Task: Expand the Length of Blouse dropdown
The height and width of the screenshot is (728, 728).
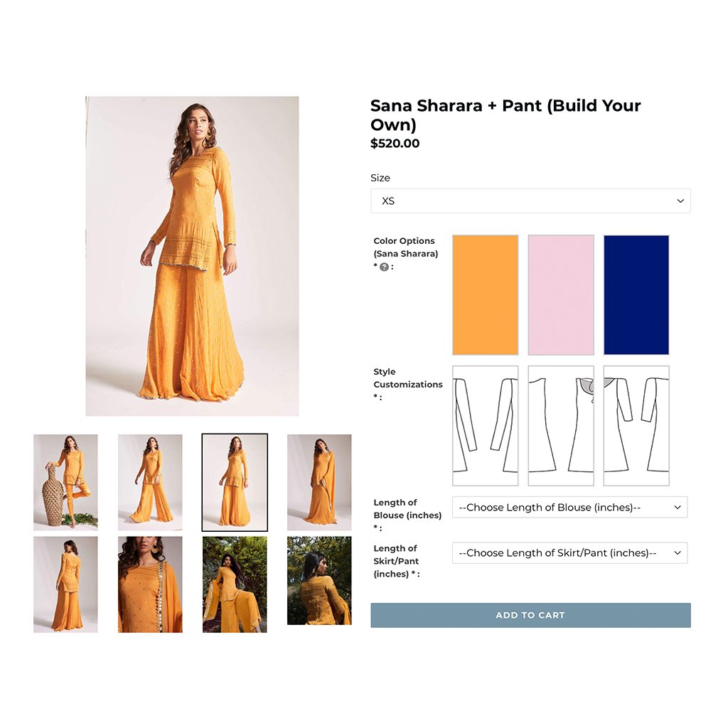Action: pyautogui.click(x=569, y=508)
